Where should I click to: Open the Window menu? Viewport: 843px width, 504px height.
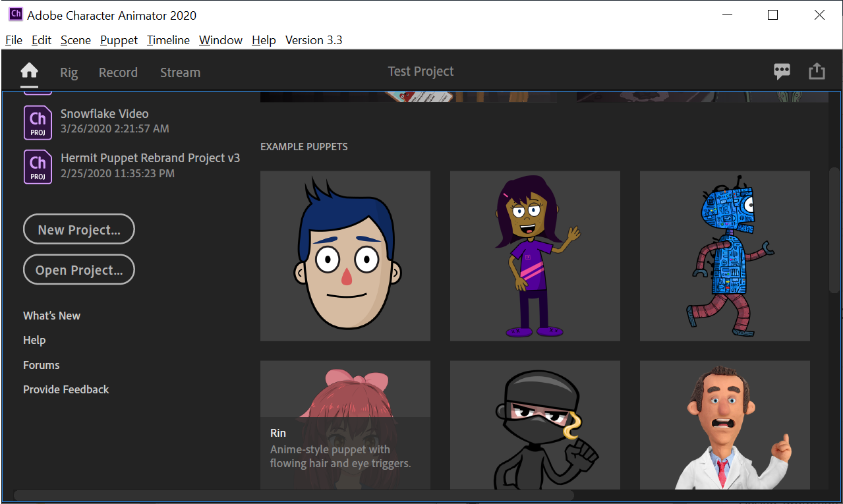coord(220,40)
